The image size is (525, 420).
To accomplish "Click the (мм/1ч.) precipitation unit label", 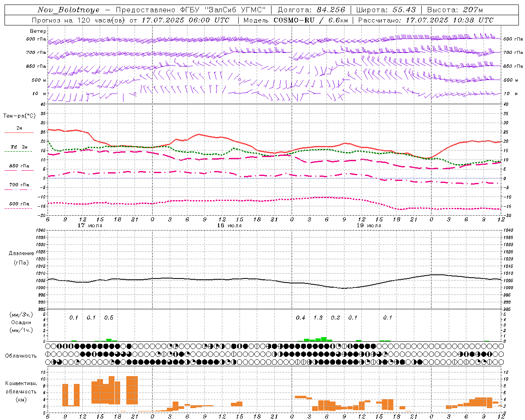I will click(21, 330).
